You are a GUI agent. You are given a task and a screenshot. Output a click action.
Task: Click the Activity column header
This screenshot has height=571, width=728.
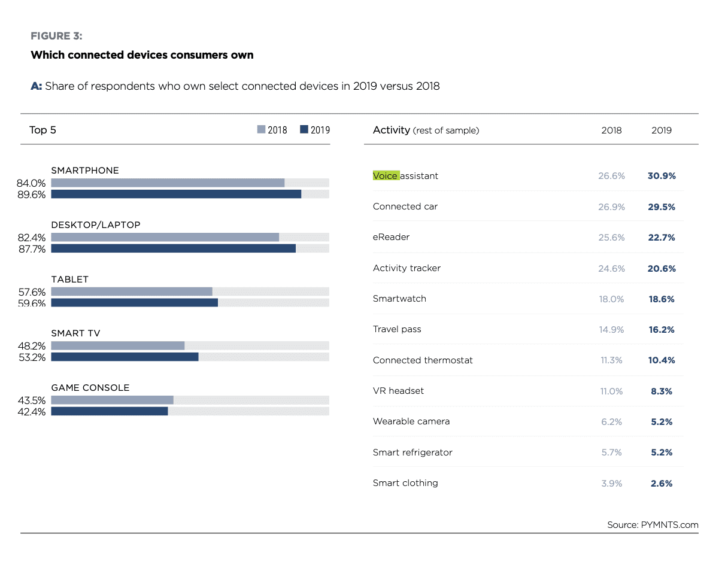pos(391,130)
